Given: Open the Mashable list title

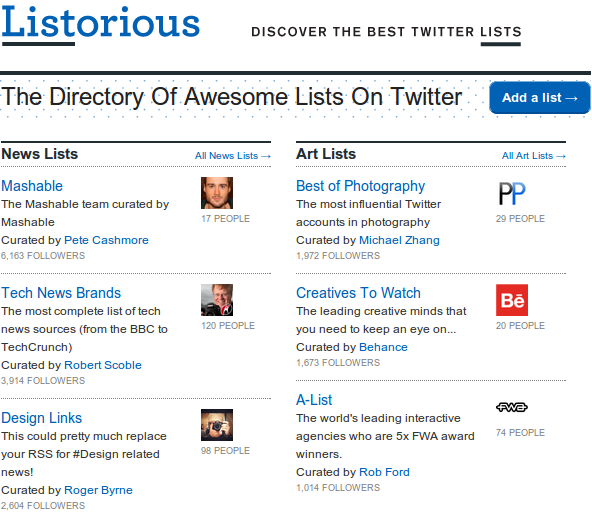Looking at the screenshot, I should coord(32,186).
